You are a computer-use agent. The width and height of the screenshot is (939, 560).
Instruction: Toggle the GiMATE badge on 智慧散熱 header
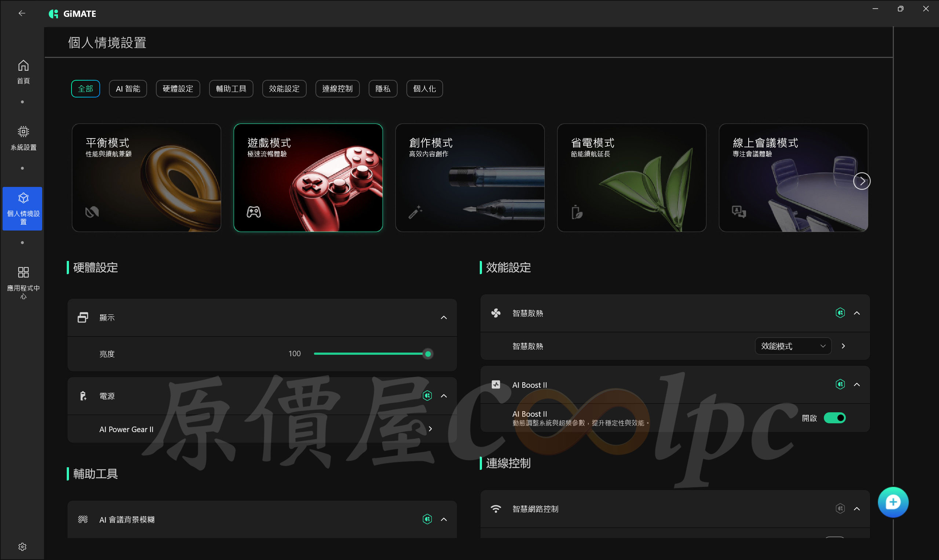point(840,313)
